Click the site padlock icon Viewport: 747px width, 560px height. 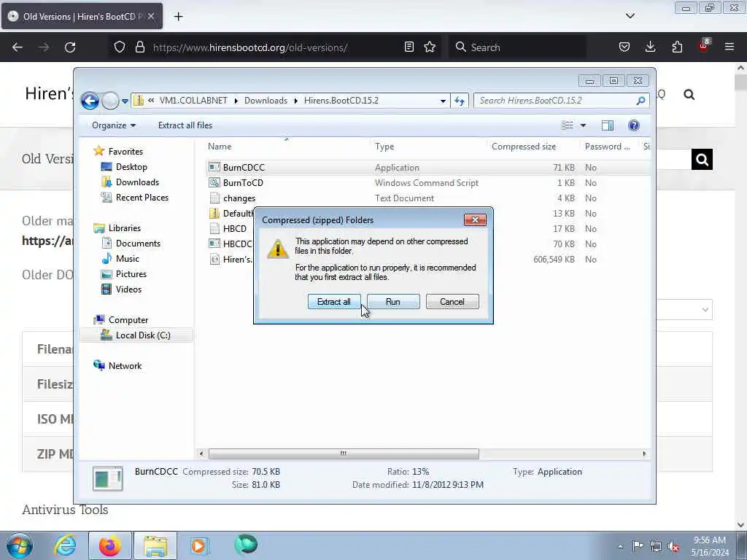pyautogui.click(x=139, y=47)
